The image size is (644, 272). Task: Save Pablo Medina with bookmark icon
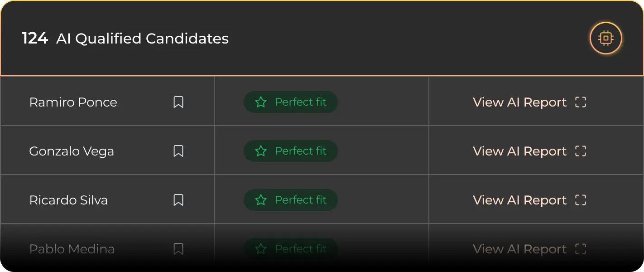(x=178, y=249)
